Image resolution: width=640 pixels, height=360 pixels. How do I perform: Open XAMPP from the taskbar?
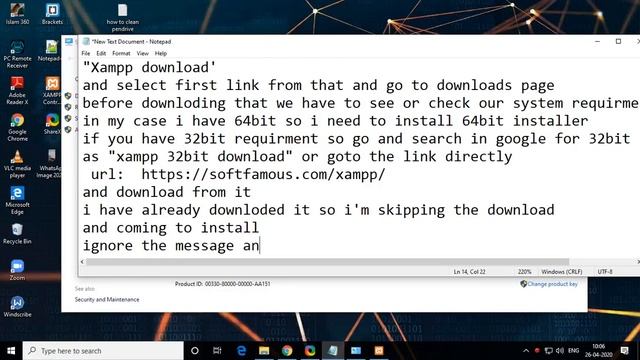tap(379, 351)
